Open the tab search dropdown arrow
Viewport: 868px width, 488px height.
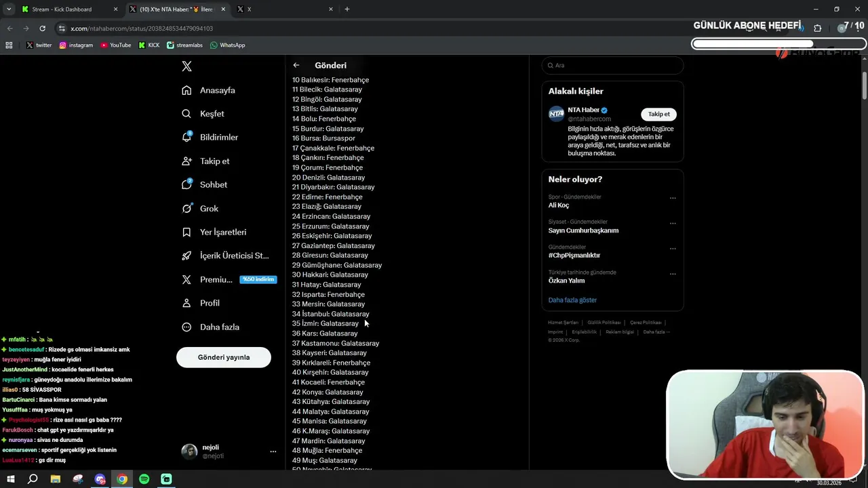click(9, 9)
